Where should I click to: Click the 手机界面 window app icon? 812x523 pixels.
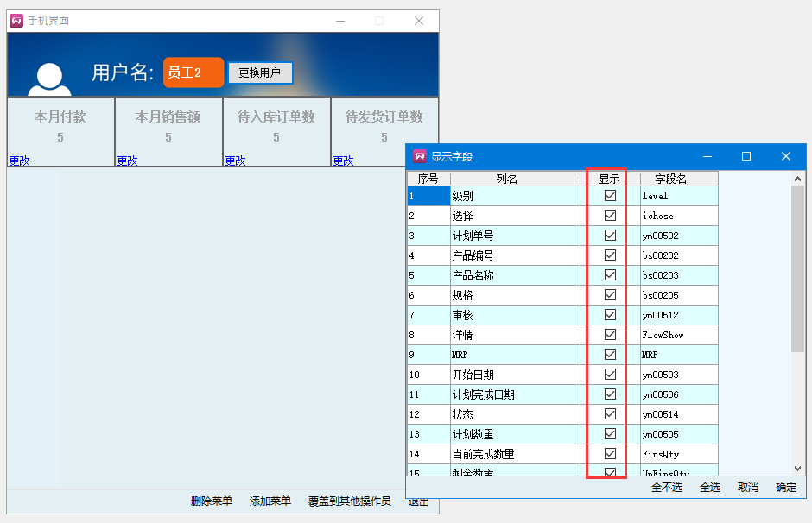(x=16, y=21)
